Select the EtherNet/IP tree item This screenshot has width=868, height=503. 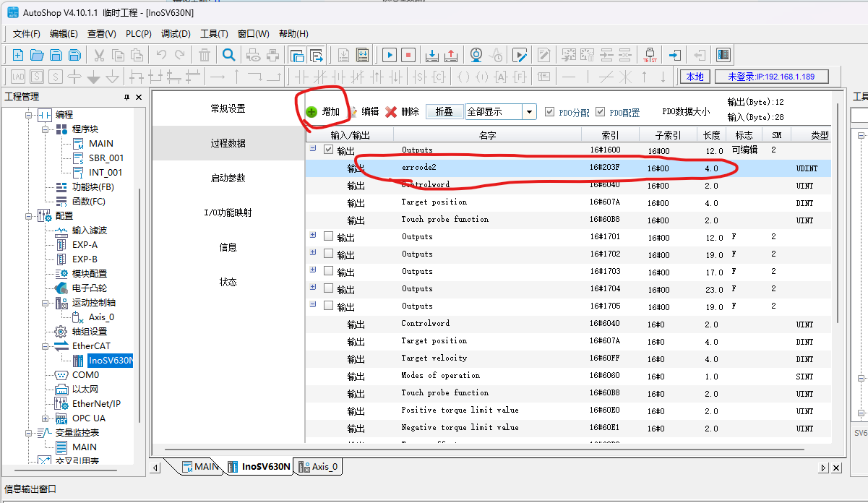[x=96, y=404]
